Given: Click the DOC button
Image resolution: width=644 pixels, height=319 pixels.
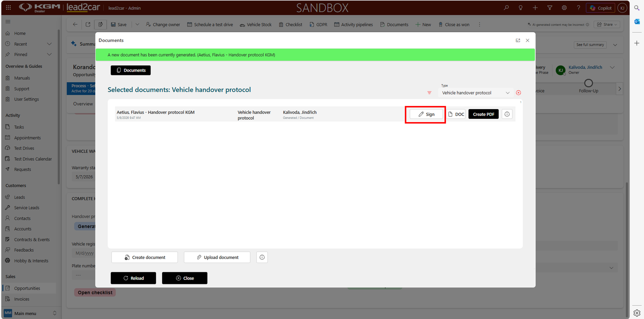Looking at the screenshot, I should (456, 114).
